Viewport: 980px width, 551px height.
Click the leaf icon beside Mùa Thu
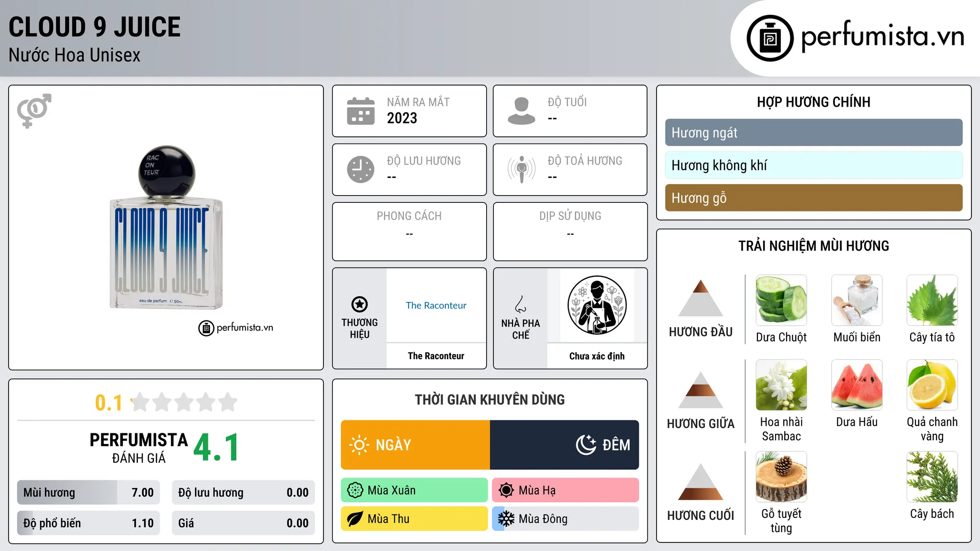[x=355, y=519]
